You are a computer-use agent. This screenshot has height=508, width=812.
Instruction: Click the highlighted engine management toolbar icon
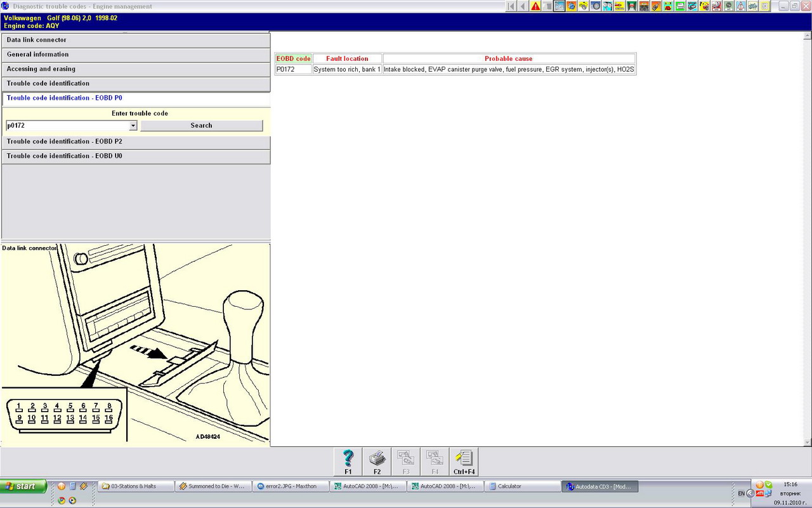[559, 6]
